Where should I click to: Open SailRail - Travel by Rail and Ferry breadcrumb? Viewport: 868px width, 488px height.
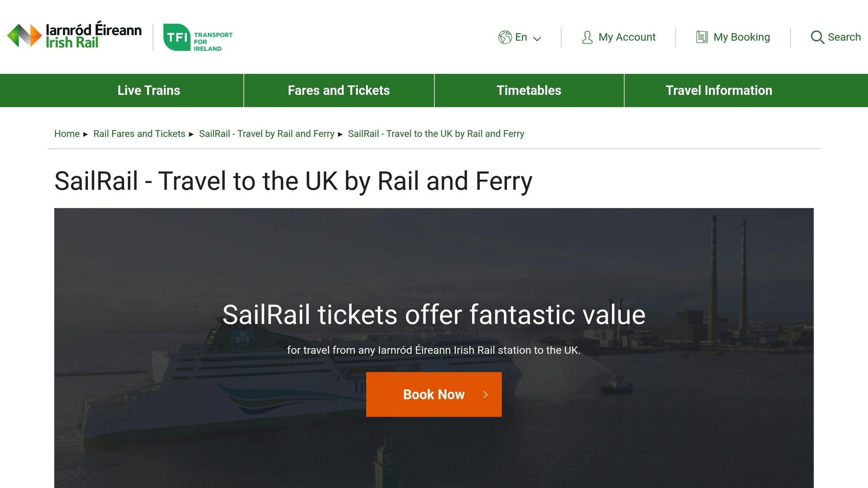click(267, 133)
